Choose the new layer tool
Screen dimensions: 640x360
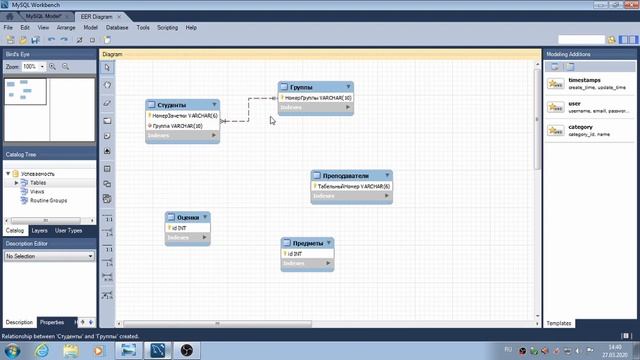107,121
